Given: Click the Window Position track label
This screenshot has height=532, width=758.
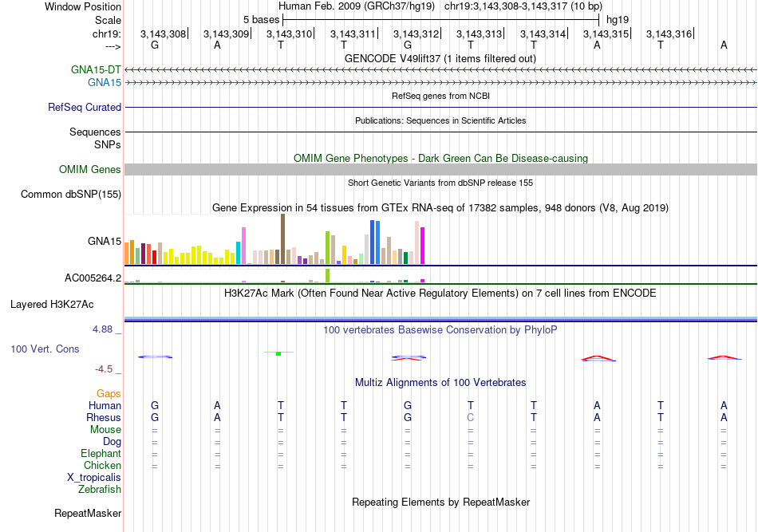Looking at the screenshot, I should (83, 6).
